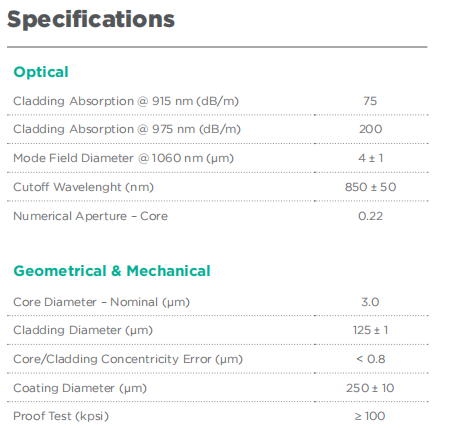Viewport: 455px width, 429px height.
Task: Click the Cutoff Wavelenght (nm) label
Action: click(x=83, y=187)
